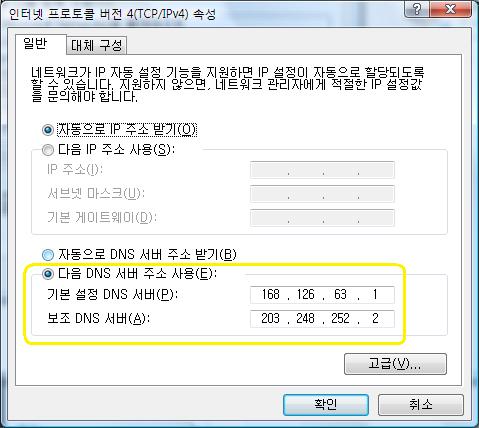Screen dimensions: 479x428
Task: Click the 기본 게이트웨이 input field
Action: [x=322, y=218]
